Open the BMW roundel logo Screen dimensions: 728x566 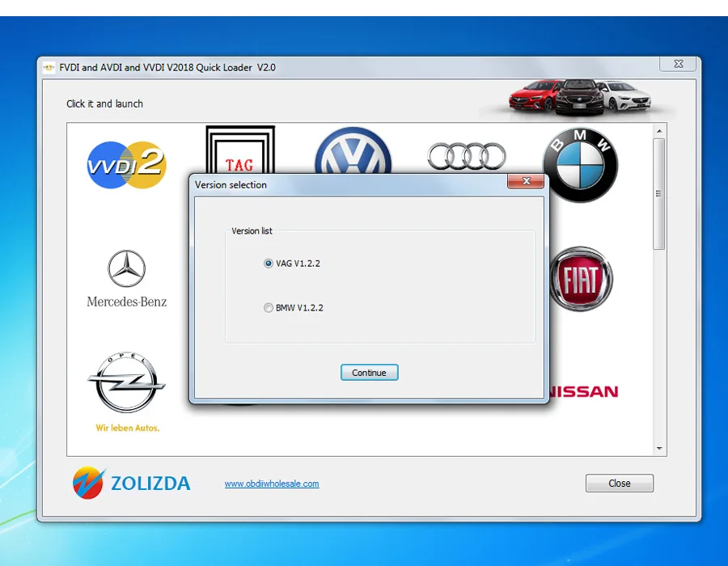tap(580, 165)
